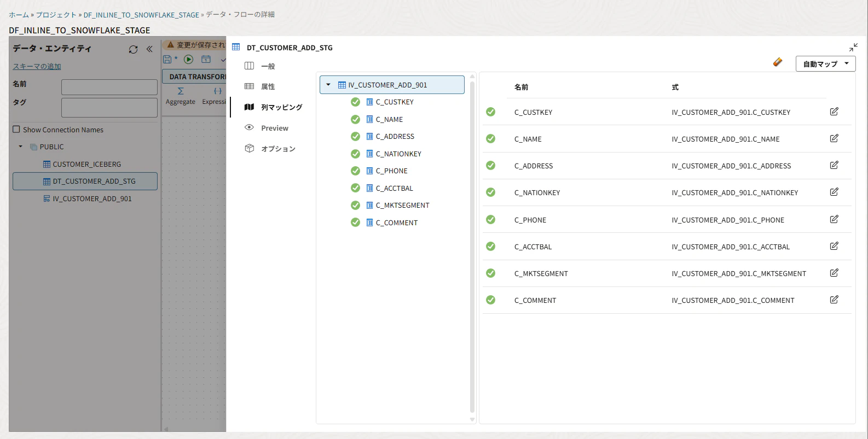Viewport: 868px width, 439px height.
Task: Open the schedule calendar icon
Action: (206, 59)
